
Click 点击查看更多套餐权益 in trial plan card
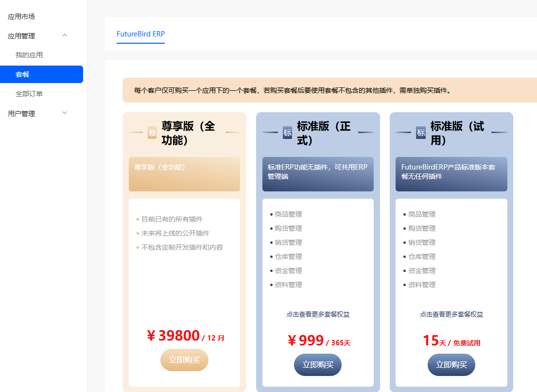(x=451, y=314)
